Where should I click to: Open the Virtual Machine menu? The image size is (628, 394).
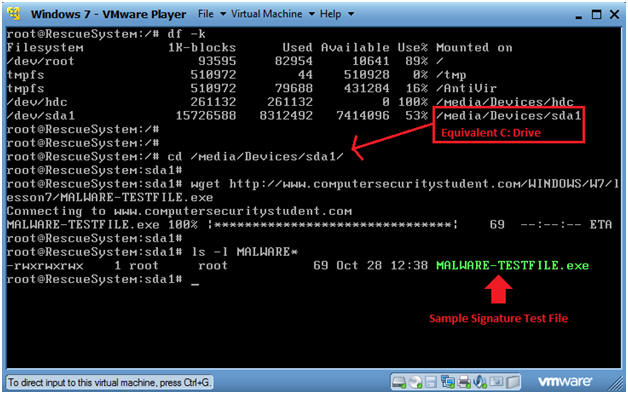273,14
